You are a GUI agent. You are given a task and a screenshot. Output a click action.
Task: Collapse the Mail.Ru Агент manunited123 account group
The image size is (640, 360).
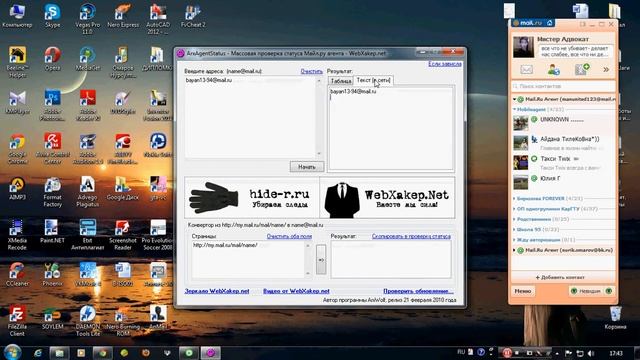515,99
